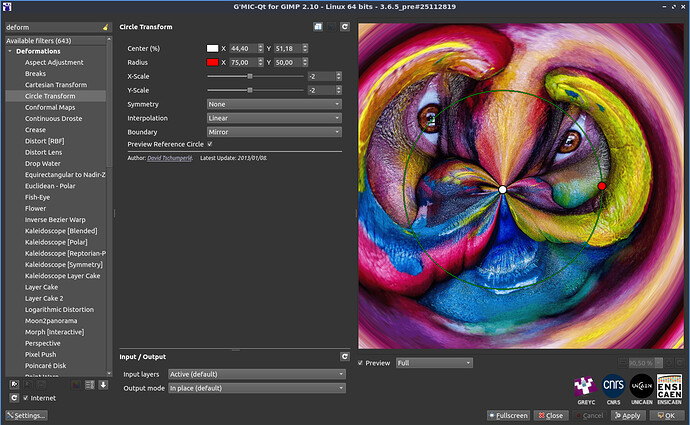Open the Symmetry dropdown
The height and width of the screenshot is (425, 690).
coord(274,104)
